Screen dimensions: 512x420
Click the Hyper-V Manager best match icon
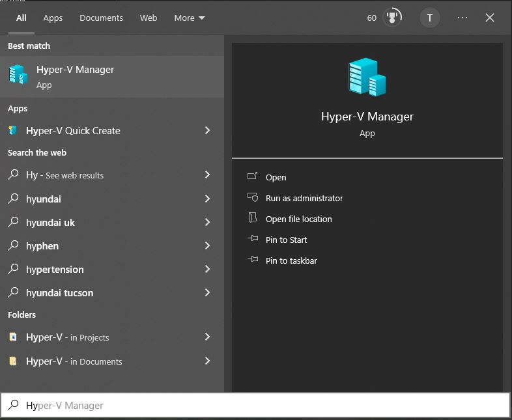pos(18,76)
